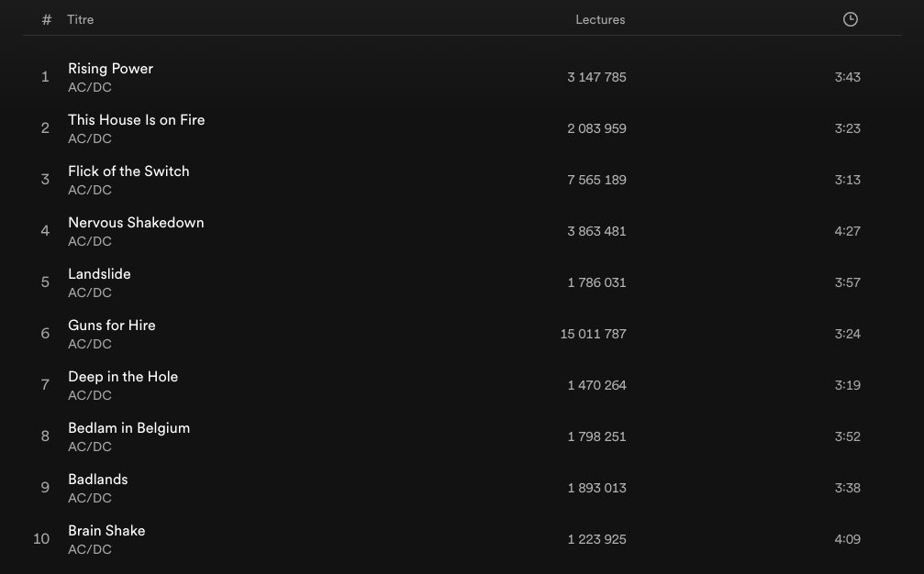Click the Titre column header
The width and height of the screenshot is (924, 574).
81,19
